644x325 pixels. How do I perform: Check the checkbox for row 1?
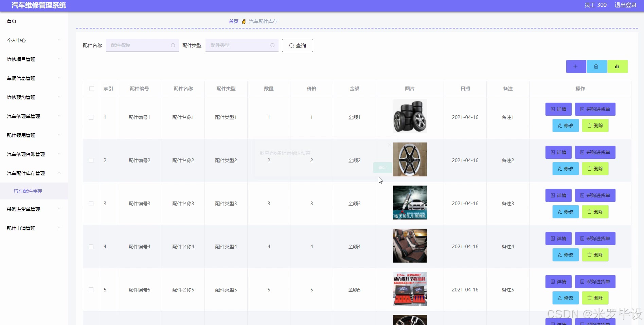[x=91, y=117]
